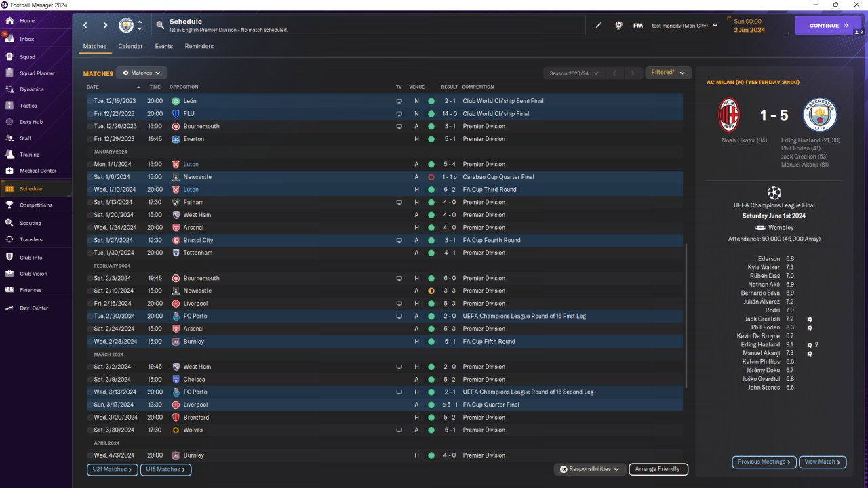The height and width of the screenshot is (488, 868).
Task: Click the Luton link on the Mon, 1/1/2024 row
Action: pyautogui.click(x=191, y=165)
